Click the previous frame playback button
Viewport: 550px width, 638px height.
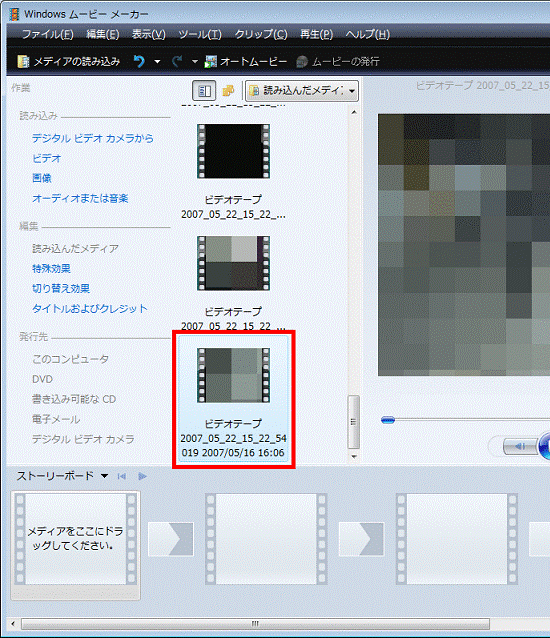click(520, 446)
